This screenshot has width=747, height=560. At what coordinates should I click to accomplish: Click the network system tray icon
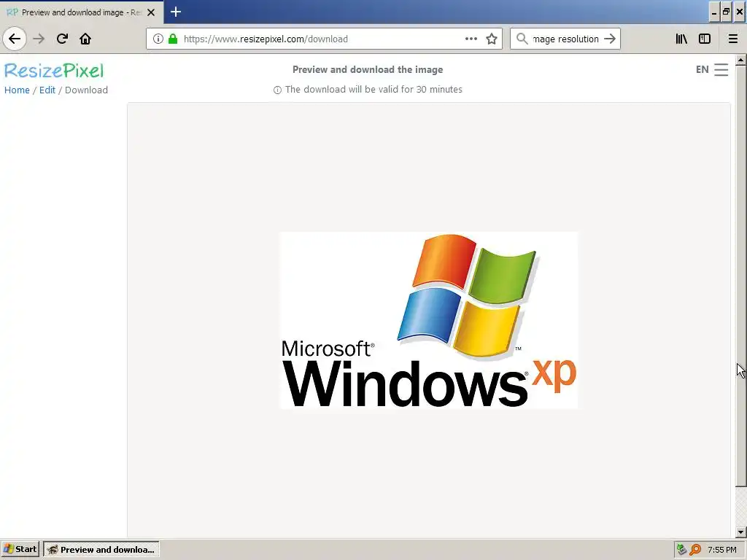pos(682,550)
